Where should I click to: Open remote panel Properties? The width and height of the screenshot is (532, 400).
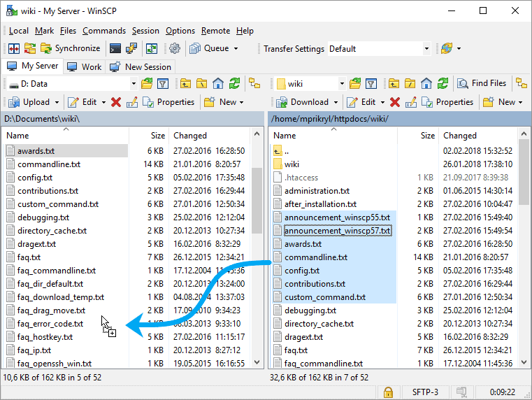pyautogui.click(x=447, y=102)
